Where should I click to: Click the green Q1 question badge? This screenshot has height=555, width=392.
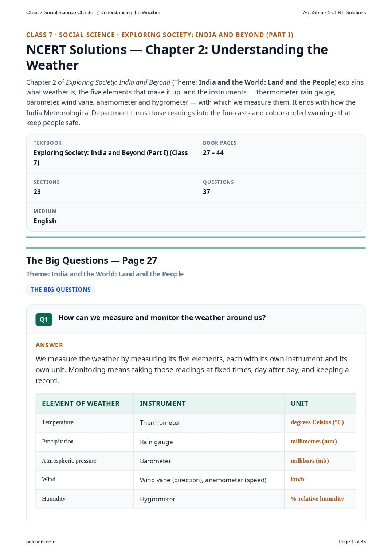(44, 319)
